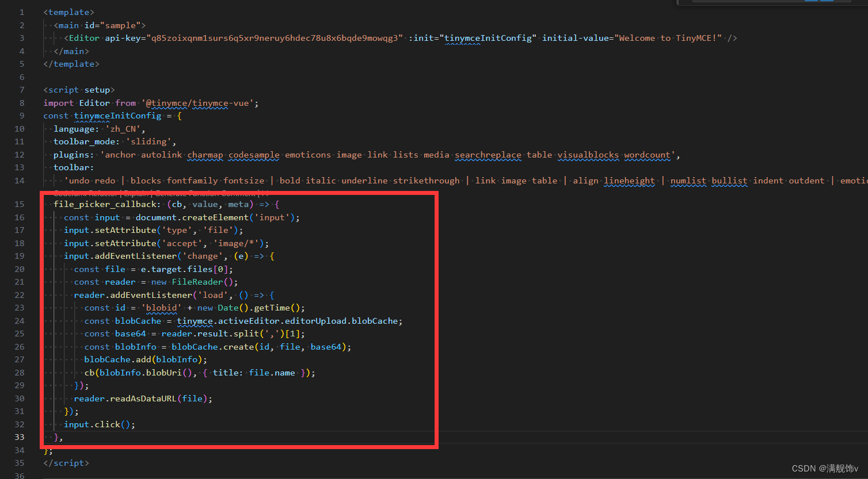Click the file_picker_callback property name

pos(105,204)
